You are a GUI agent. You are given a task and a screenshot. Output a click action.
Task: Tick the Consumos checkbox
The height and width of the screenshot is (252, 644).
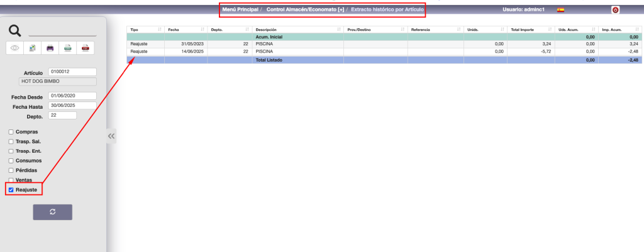[x=11, y=161]
